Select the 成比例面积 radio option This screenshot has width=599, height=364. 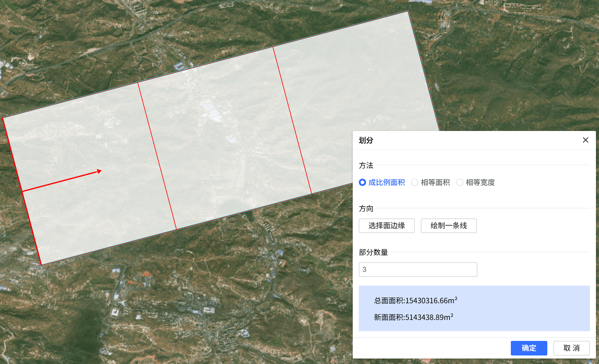pyautogui.click(x=362, y=182)
